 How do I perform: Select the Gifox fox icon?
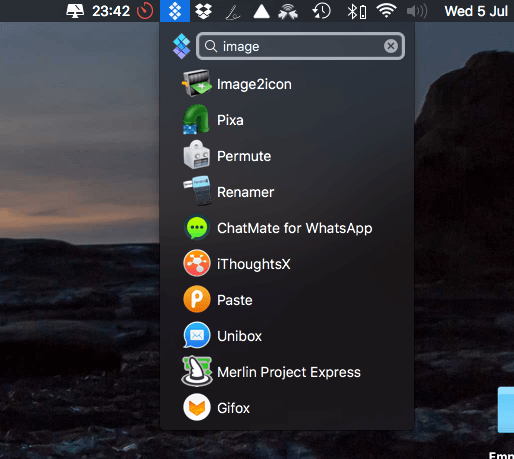197,407
